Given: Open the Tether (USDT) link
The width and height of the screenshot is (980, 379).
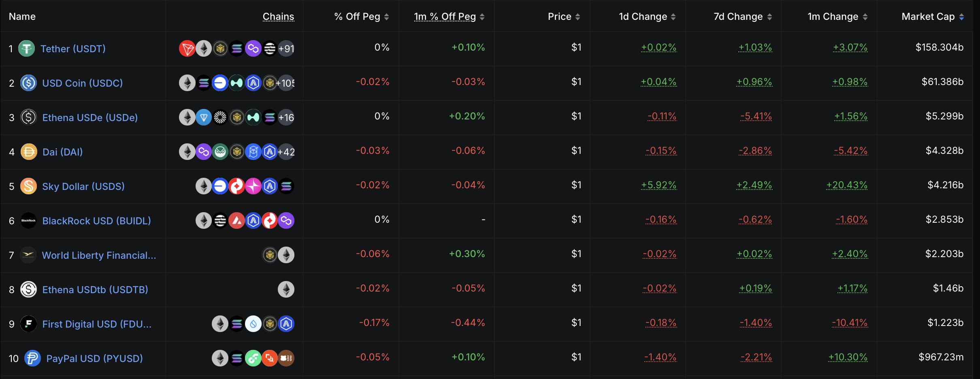Looking at the screenshot, I should (x=73, y=49).
